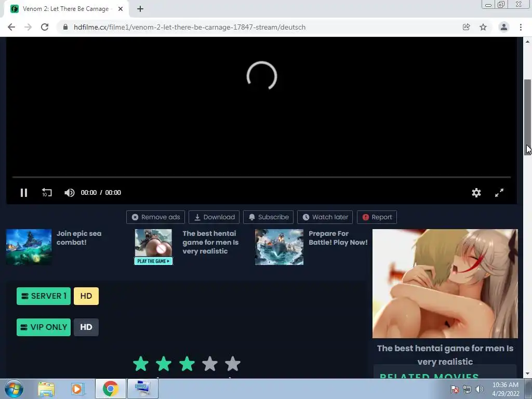Click the taskbar clock showing 10:36 AM
Image resolution: width=532 pixels, height=399 pixels.
point(506,389)
